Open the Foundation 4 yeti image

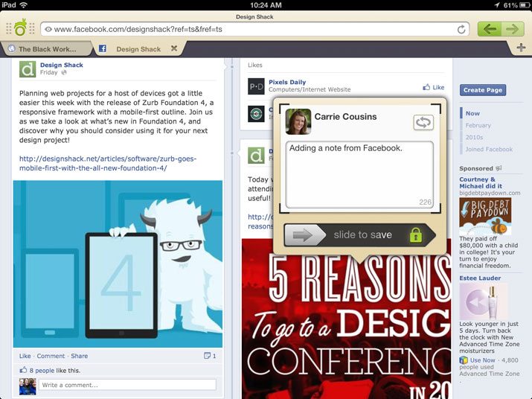[118, 264]
